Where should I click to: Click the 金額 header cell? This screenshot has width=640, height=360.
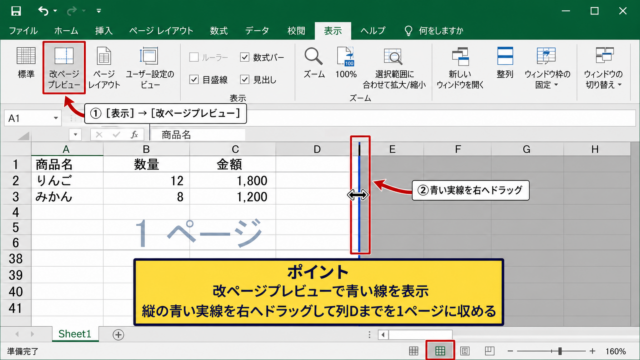[232, 164]
